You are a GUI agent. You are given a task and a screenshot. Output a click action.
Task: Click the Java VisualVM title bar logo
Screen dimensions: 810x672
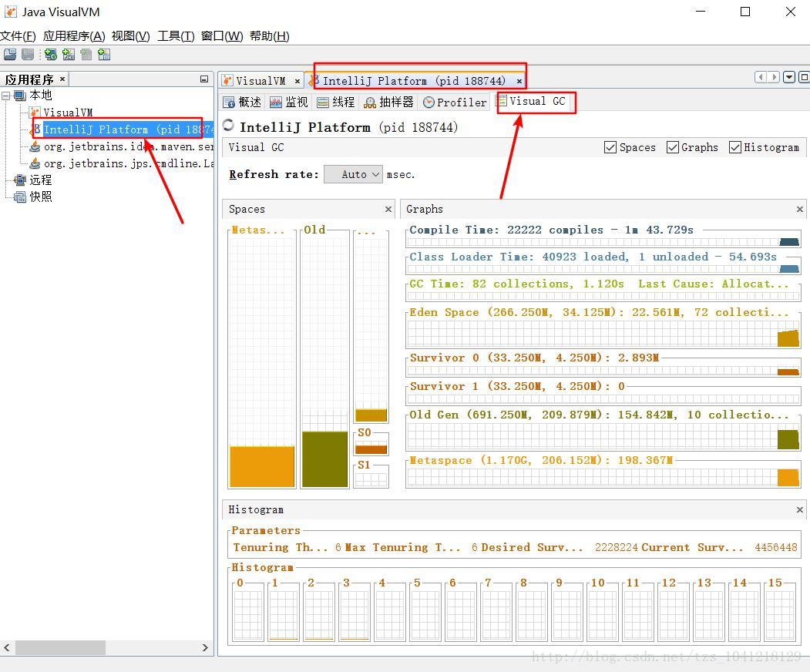pos(10,12)
